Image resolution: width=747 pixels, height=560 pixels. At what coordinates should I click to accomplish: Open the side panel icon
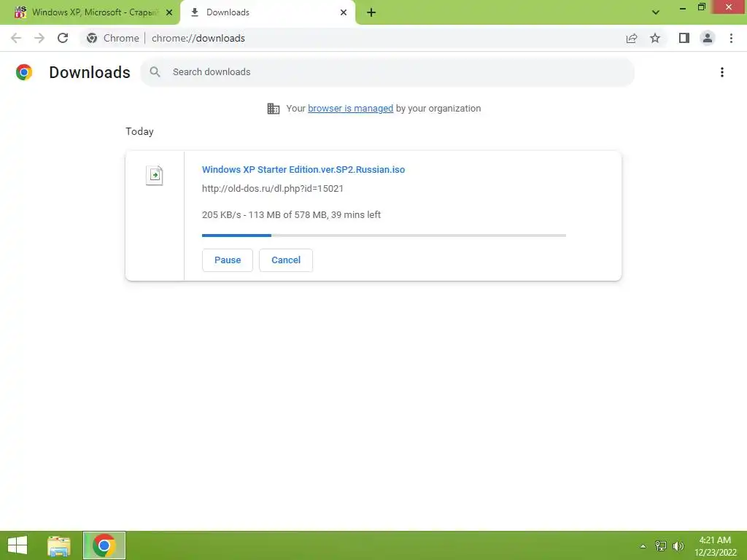pyautogui.click(x=684, y=38)
